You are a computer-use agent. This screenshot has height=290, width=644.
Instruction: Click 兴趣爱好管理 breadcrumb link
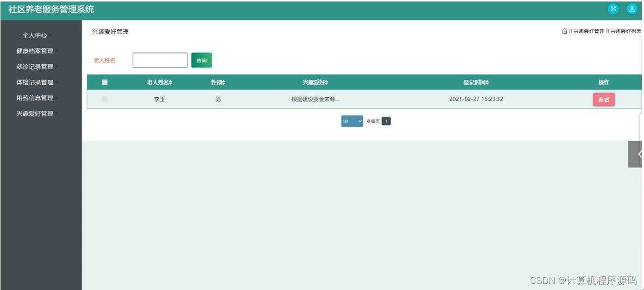[x=589, y=31]
